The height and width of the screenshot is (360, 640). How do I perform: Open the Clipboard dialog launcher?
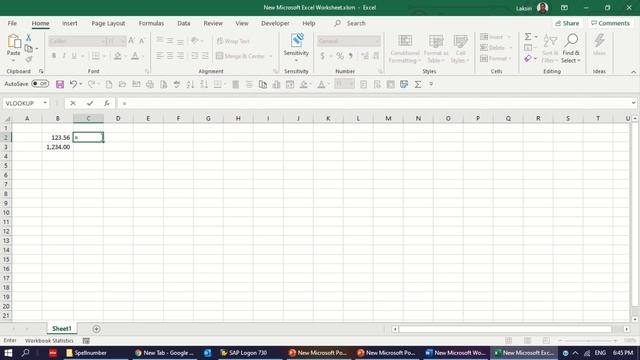[41, 71]
